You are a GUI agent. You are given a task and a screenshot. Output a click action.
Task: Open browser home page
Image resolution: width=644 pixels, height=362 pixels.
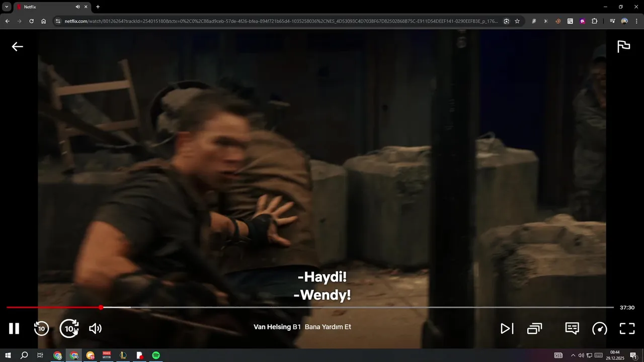click(43, 21)
